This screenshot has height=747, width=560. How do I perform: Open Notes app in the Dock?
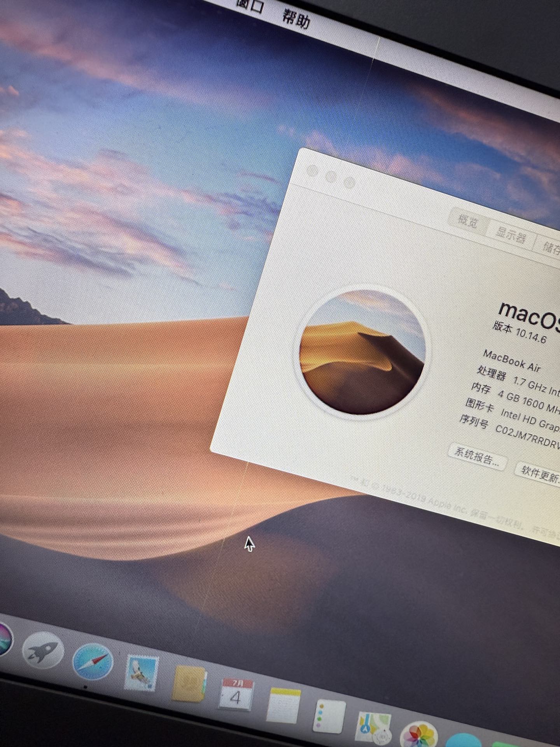click(x=283, y=706)
